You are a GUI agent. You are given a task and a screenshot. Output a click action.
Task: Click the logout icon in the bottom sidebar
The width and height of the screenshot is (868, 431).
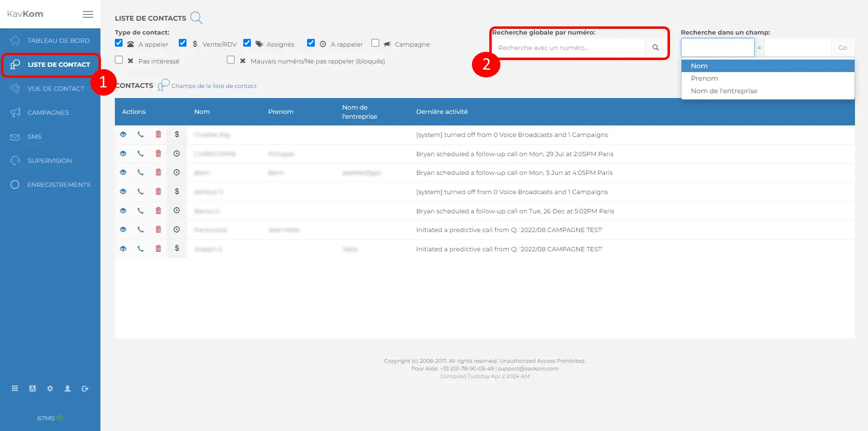(x=85, y=389)
